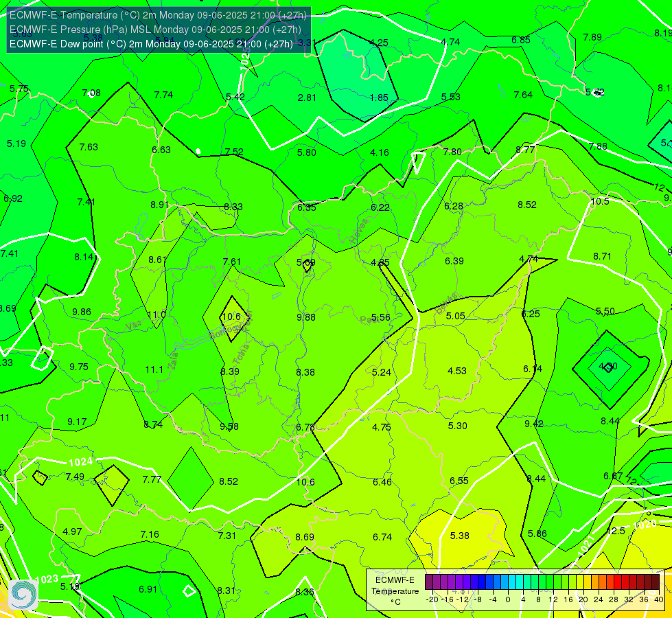
Task: Click the dew point value 11.0
Action: pos(157,314)
